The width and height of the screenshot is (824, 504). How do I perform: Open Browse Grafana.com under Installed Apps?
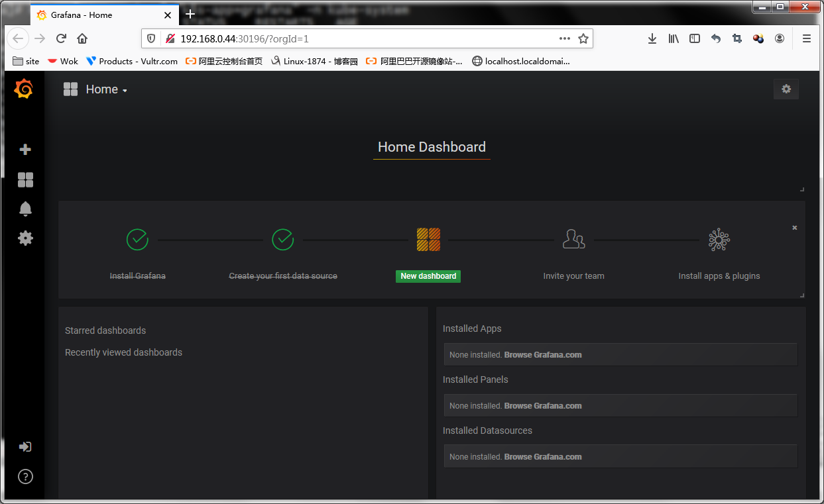(543, 355)
